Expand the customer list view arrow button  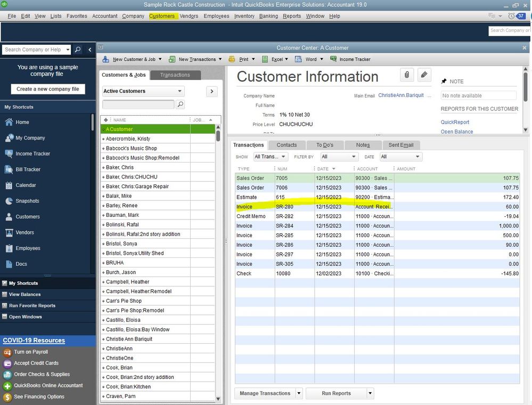[212, 91]
